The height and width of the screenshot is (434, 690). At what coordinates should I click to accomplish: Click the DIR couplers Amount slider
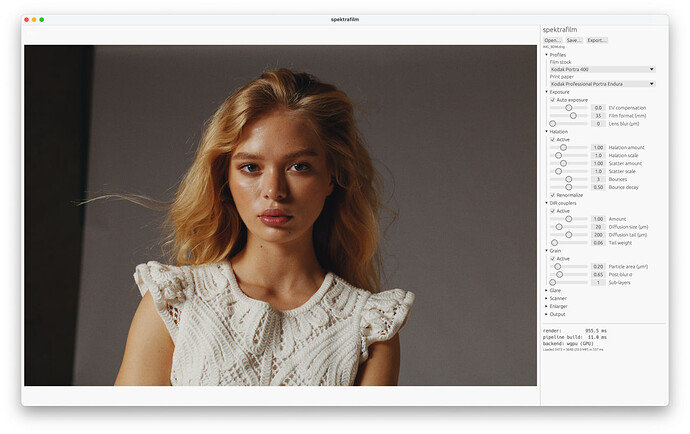point(569,219)
